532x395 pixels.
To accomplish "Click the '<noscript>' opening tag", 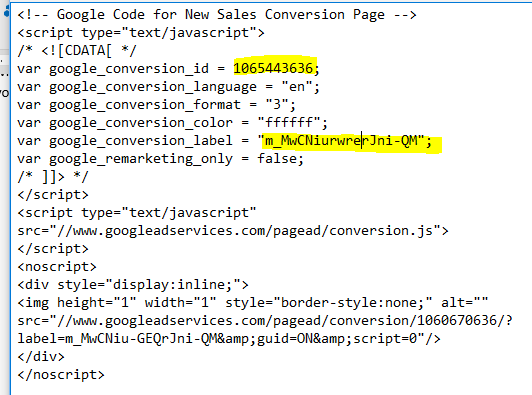I will point(57,267).
